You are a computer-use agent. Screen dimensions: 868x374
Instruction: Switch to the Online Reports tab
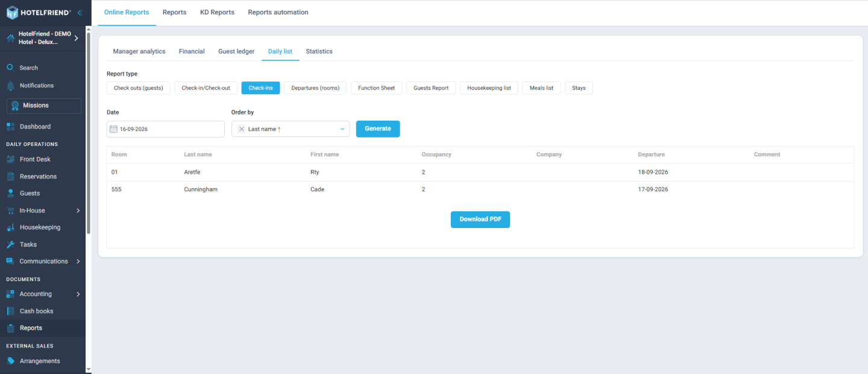[127, 12]
